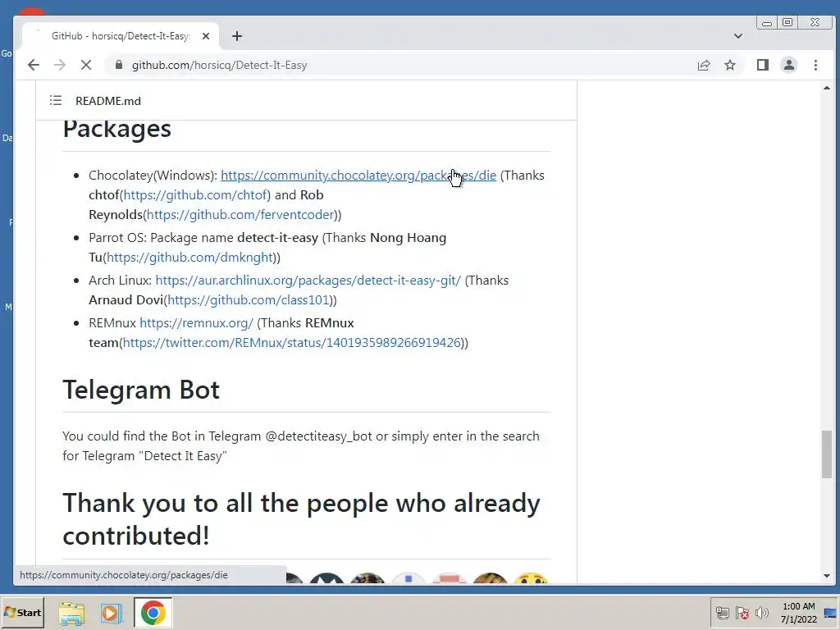Image resolution: width=840 pixels, height=630 pixels.
Task: Click the README.md file label
Action: 108,101
